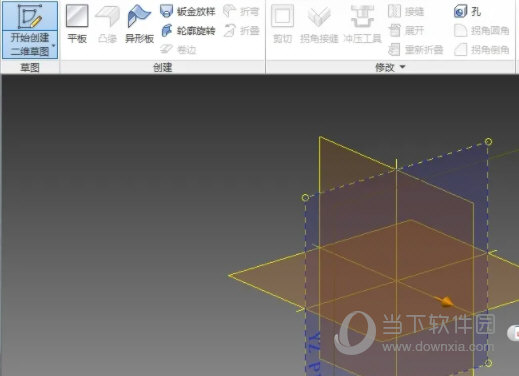Viewport: 519px width, 376px height.
Task: Select the Flange (凸缘) tool
Action: click(107, 25)
